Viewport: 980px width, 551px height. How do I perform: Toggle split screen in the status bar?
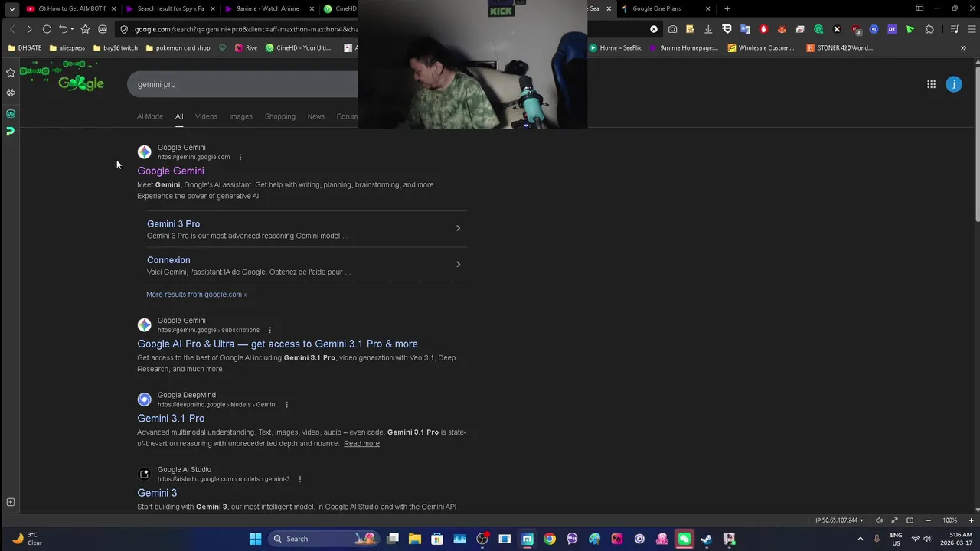point(910,520)
